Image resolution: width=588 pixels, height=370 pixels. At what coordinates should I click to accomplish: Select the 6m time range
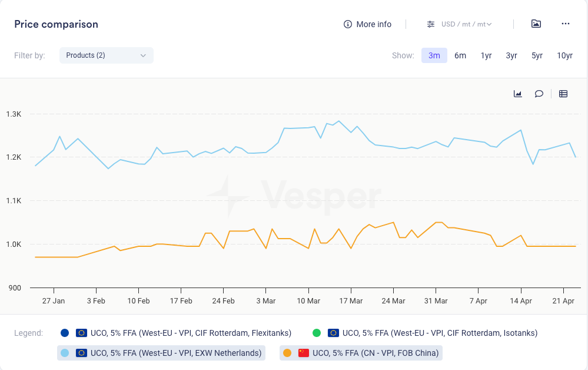(460, 55)
